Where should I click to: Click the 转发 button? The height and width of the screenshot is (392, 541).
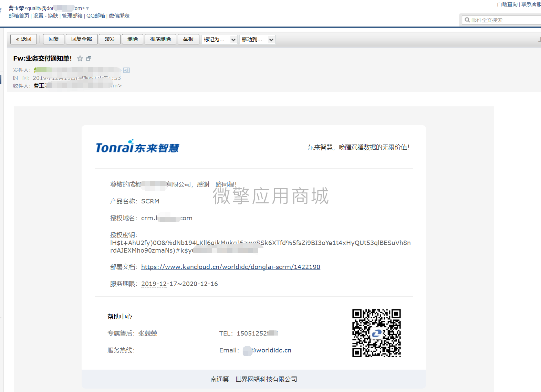(110, 39)
